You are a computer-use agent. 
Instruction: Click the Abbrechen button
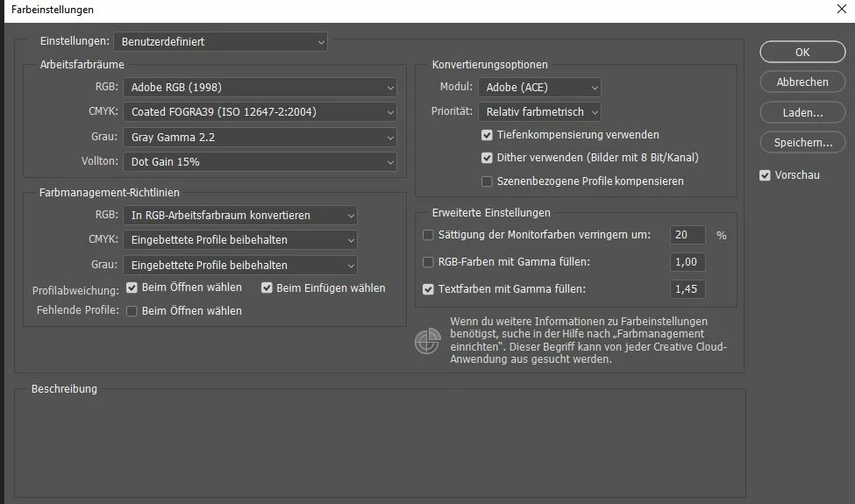tap(802, 82)
